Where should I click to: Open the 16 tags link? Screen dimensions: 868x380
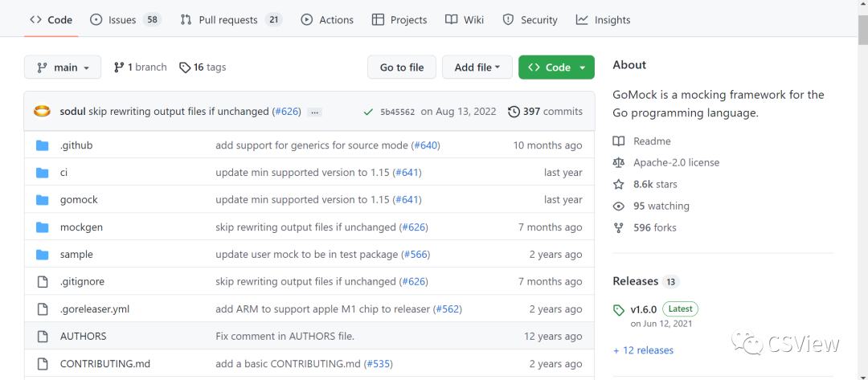(203, 67)
